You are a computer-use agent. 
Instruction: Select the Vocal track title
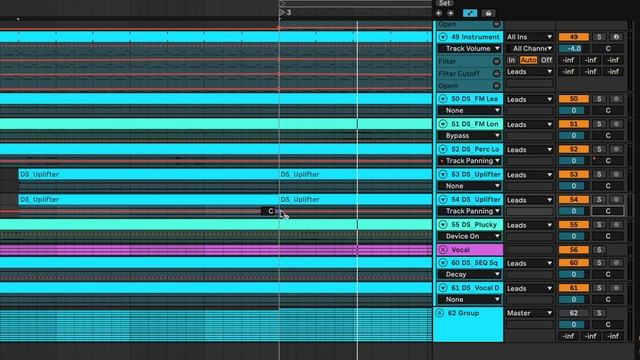coord(460,249)
